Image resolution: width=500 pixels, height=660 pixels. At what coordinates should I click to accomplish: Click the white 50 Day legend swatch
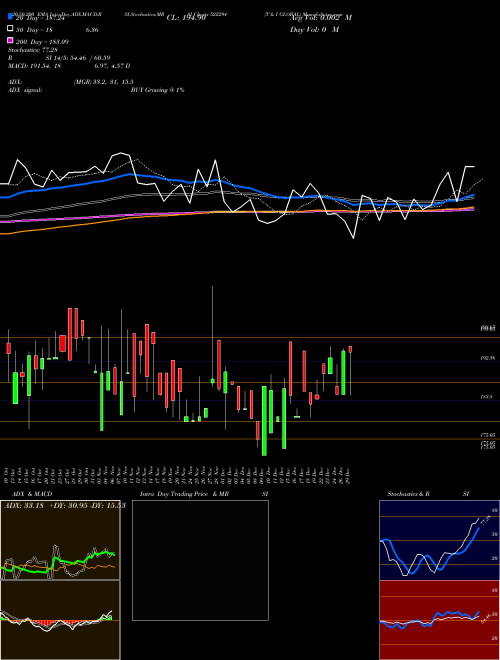(x=11, y=29)
